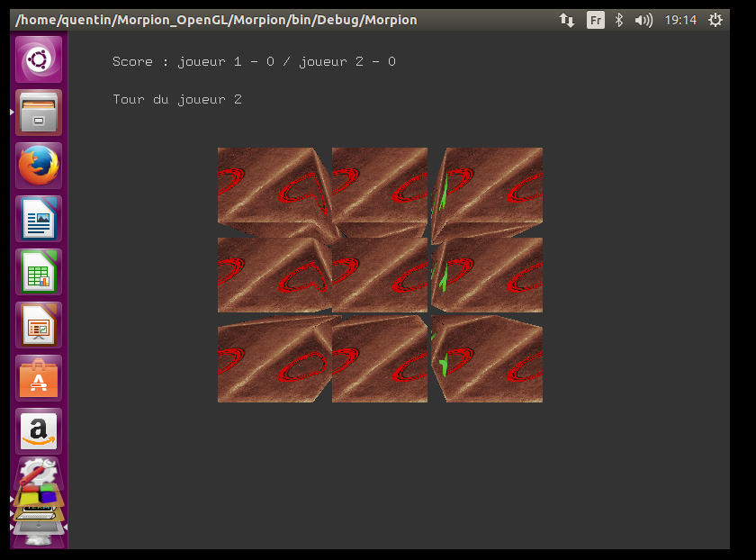Click the 'Tour du joueur 2' text
Image resolution: width=756 pixels, height=560 pixels.
pos(177,99)
